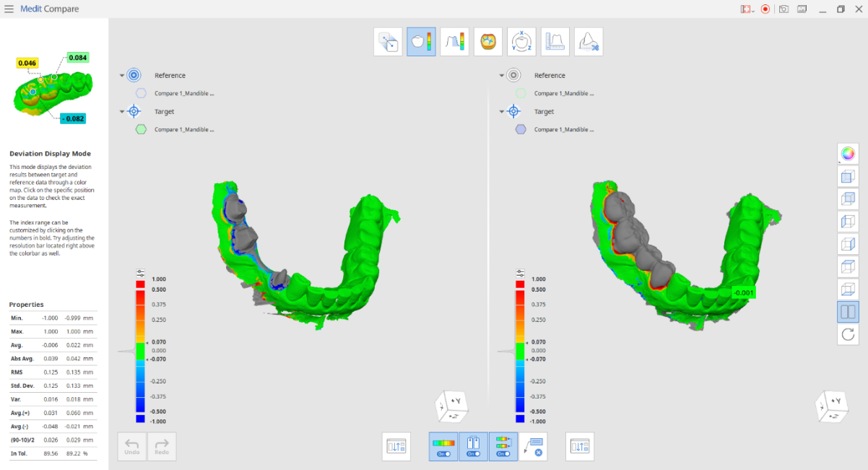Viewport: 868px width, 470px height.
Task: Click the left pane data swap button
Action: click(x=396, y=447)
